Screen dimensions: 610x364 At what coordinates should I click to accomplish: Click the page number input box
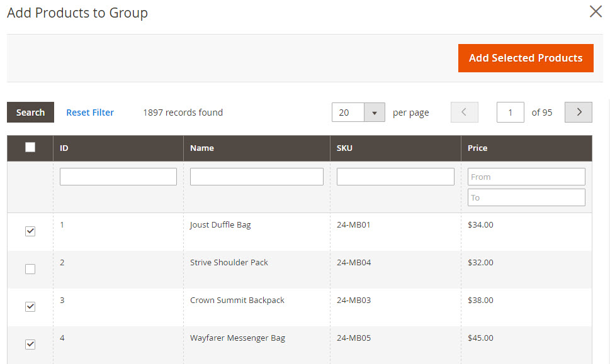[510, 112]
